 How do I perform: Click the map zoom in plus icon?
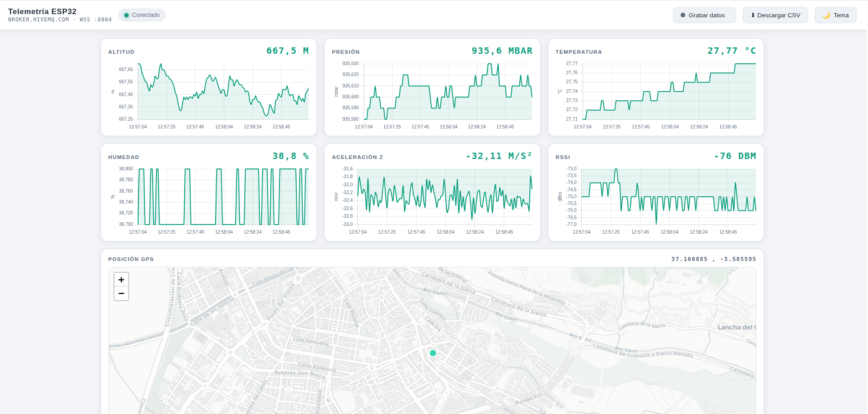(121, 280)
